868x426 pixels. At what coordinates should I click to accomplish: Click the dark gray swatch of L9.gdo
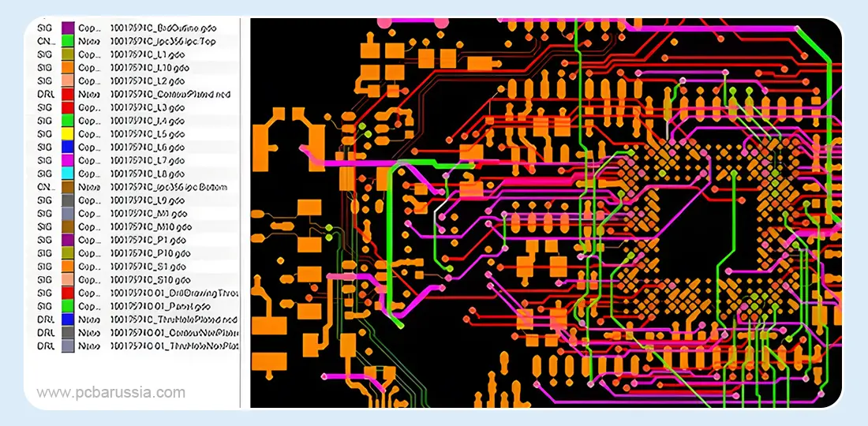click(x=68, y=200)
